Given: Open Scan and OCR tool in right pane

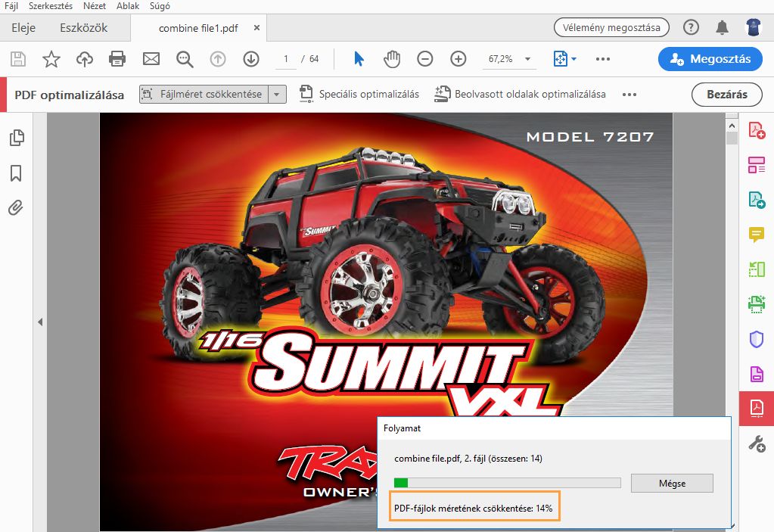Looking at the screenshot, I should [757, 304].
